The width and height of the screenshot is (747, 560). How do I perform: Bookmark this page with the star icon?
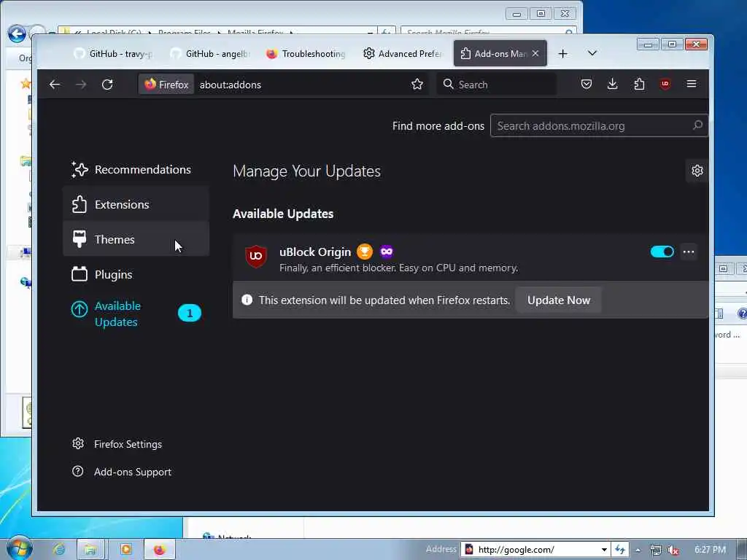click(x=417, y=85)
